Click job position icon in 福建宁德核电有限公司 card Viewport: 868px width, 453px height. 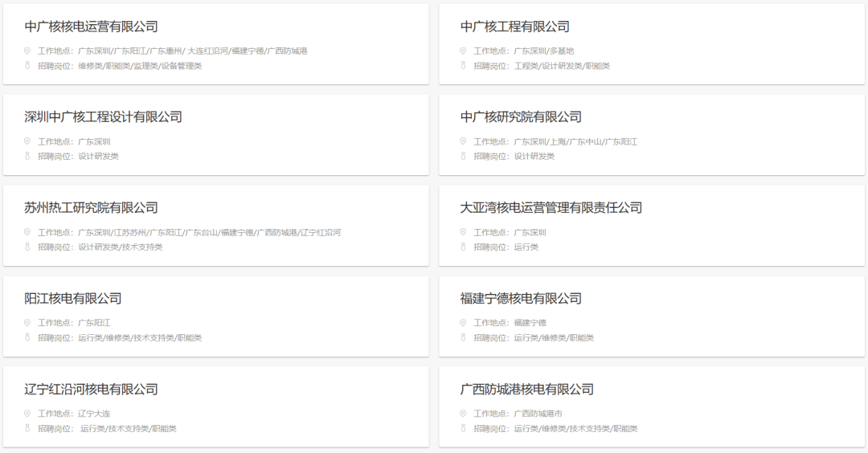tap(463, 337)
